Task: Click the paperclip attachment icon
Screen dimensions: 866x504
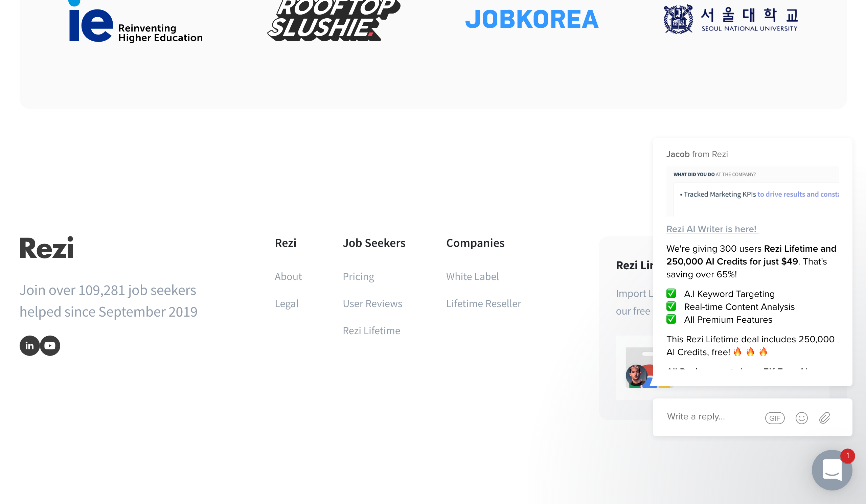Action: point(824,418)
